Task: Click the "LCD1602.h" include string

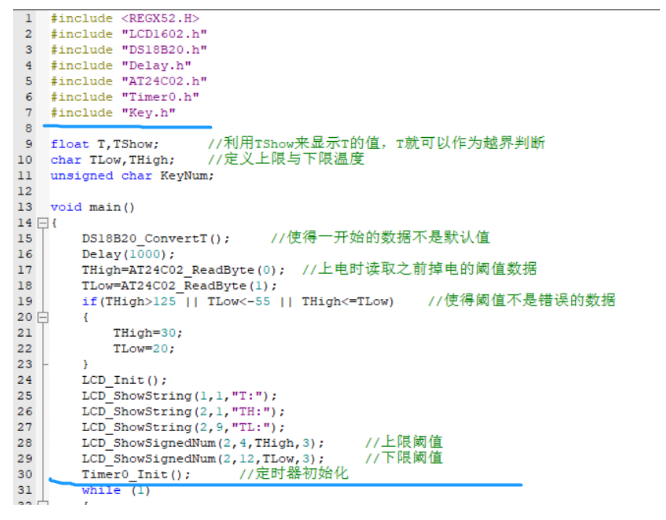Action: (164, 34)
